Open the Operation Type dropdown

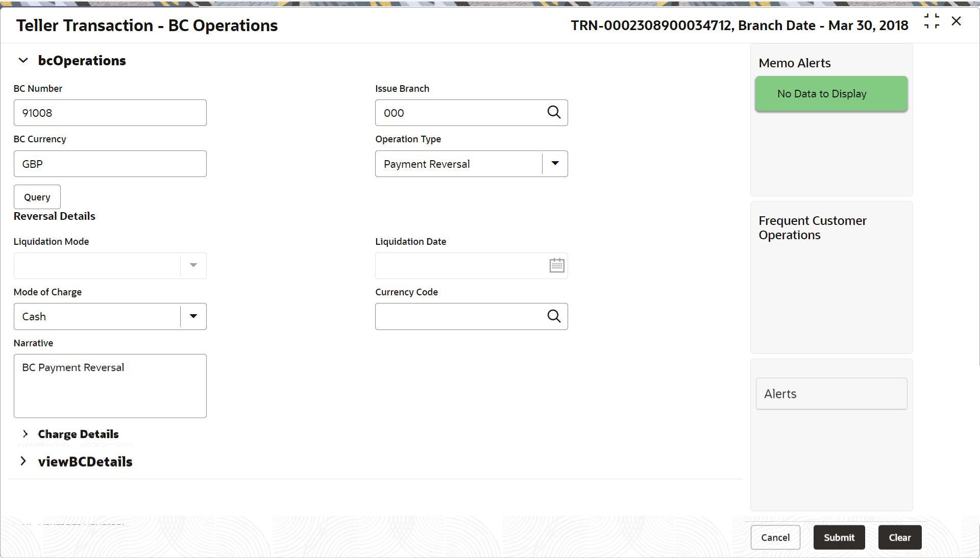[x=555, y=164]
